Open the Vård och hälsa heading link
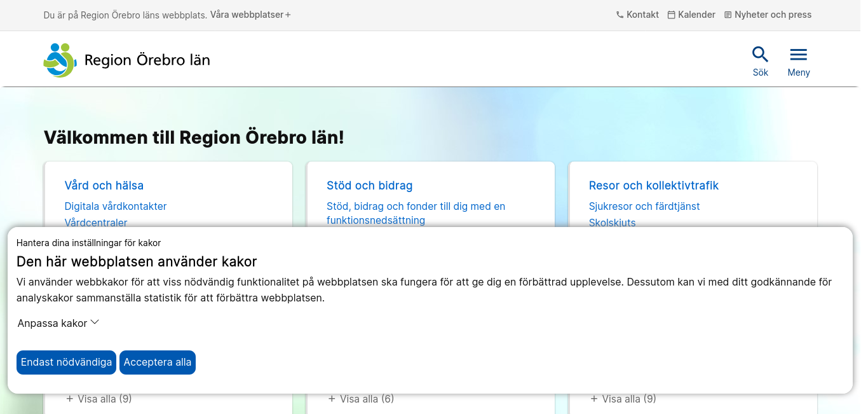 point(104,186)
